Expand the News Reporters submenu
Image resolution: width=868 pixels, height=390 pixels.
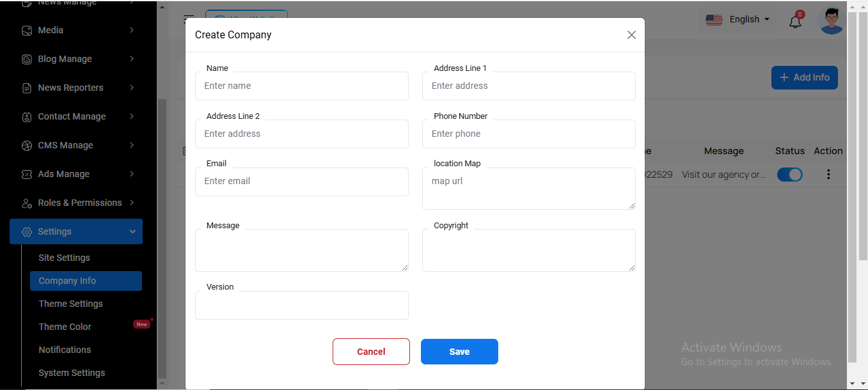(132, 88)
